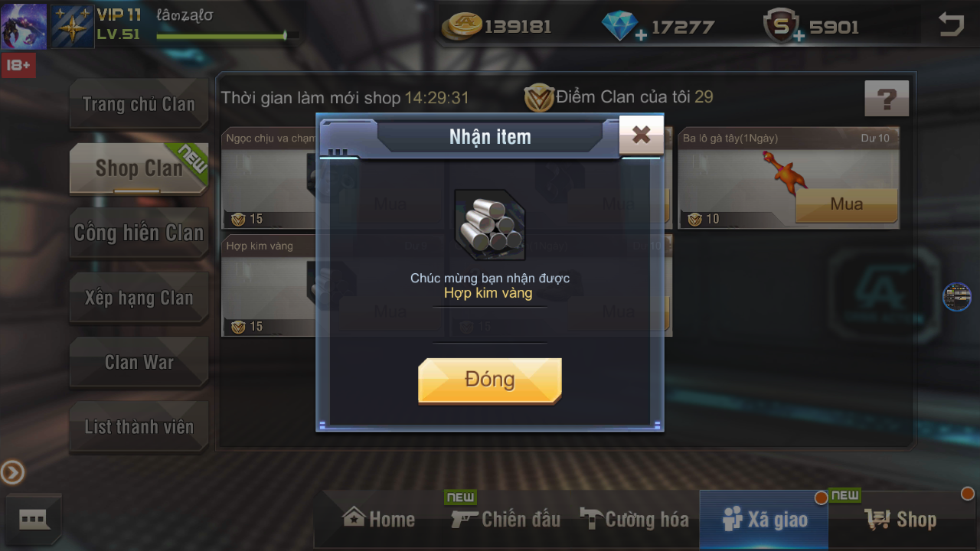Go to the Clan War tab
This screenshot has height=551, width=980.
(x=139, y=362)
